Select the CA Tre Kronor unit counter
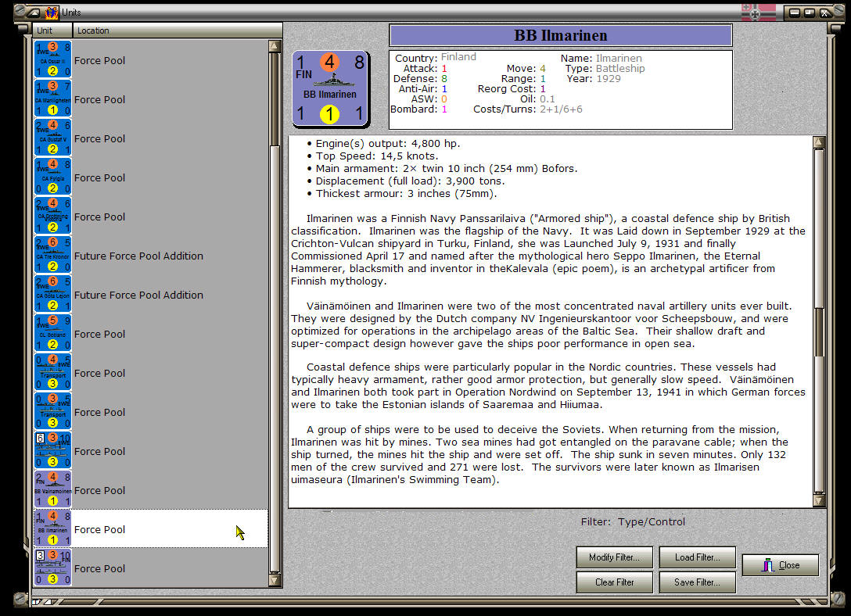The image size is (851, 616). [52, 254]
